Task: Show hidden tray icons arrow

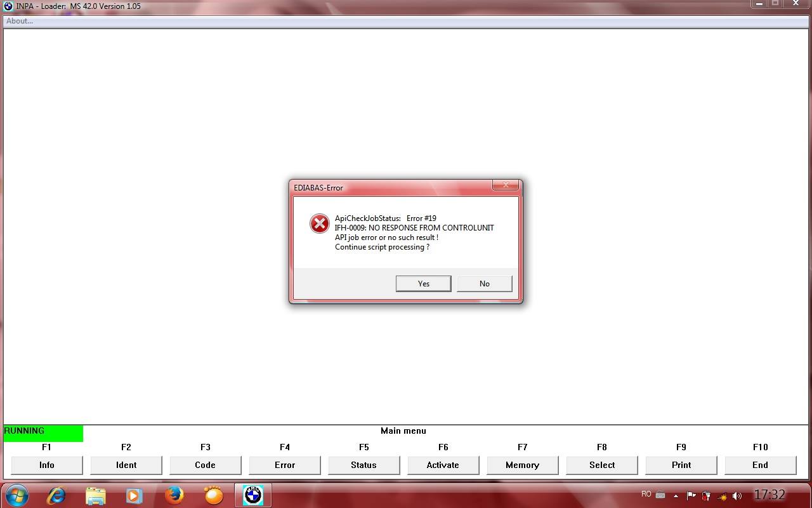Action: click(676, 496)
